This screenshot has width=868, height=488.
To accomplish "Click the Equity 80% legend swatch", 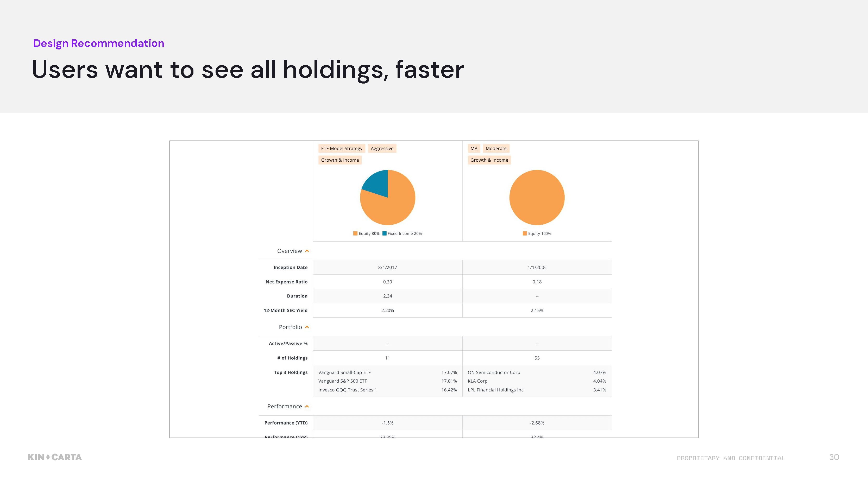I will point(355,233).
